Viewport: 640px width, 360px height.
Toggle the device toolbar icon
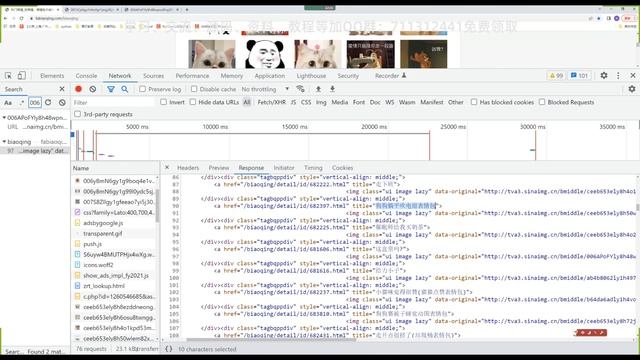click(22, 76)
